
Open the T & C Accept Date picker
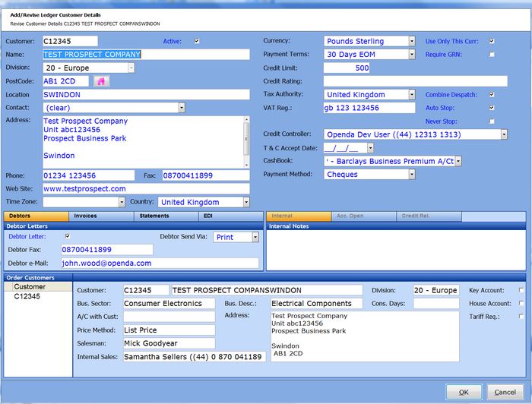pos(370,148)
